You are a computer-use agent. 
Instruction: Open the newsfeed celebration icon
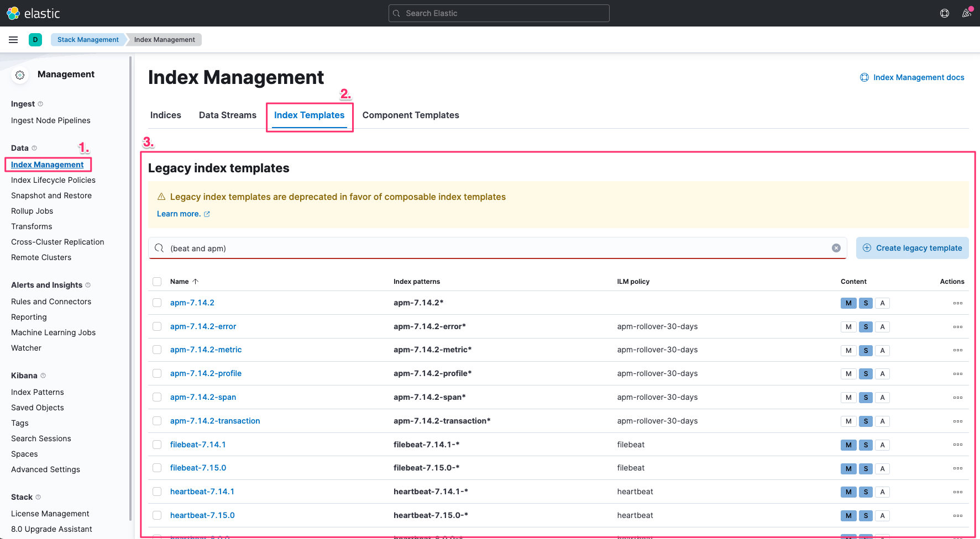pyautogui.click(x=966, y=13)
